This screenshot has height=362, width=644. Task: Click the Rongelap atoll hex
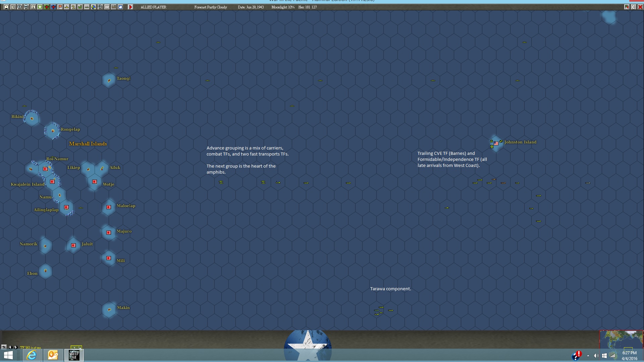(53, 131)
